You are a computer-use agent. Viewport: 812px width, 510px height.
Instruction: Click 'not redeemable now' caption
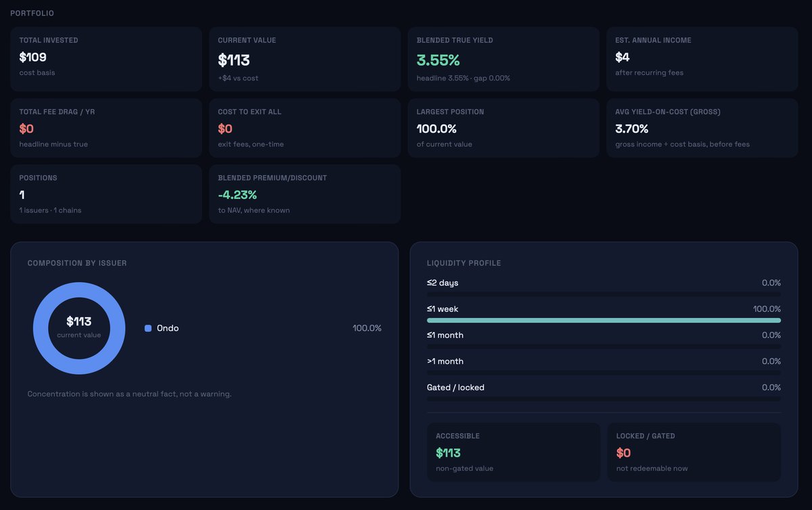point(651,469)
